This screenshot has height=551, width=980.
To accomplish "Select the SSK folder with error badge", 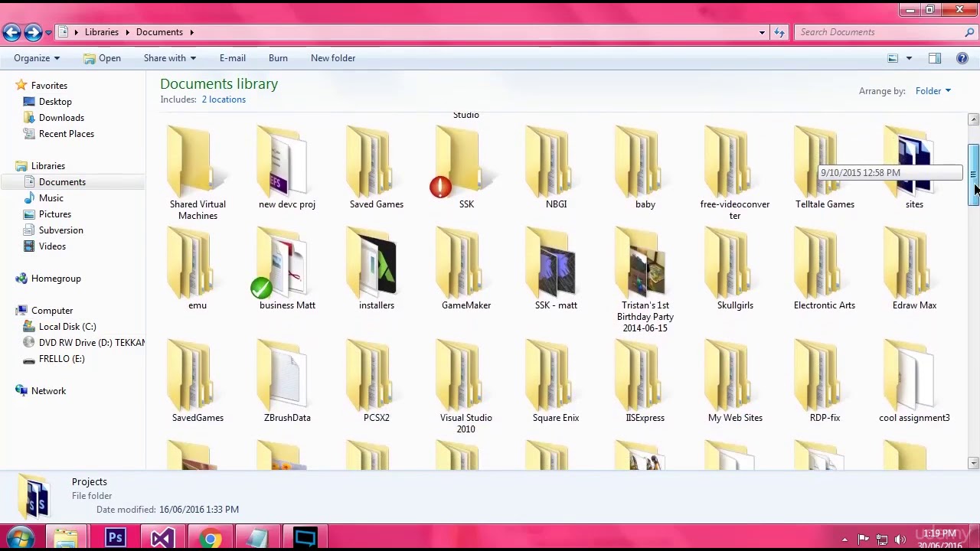I will (466, 168).
